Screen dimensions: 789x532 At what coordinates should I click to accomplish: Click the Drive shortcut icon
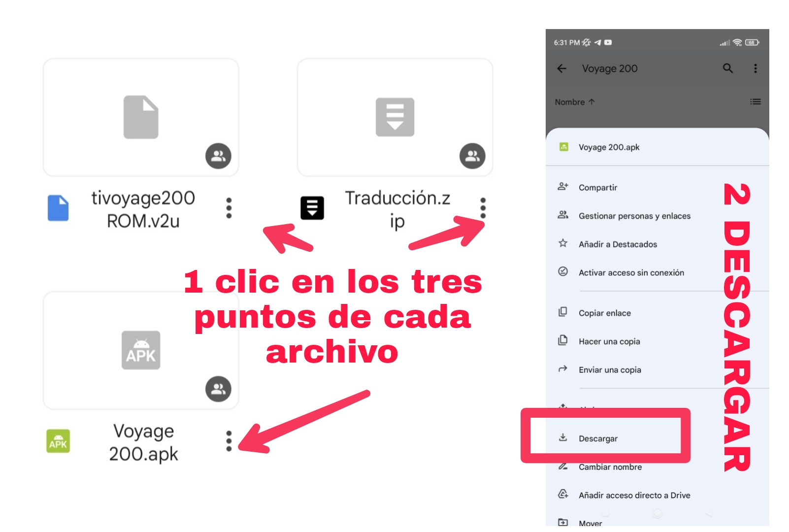coord(563,494)
